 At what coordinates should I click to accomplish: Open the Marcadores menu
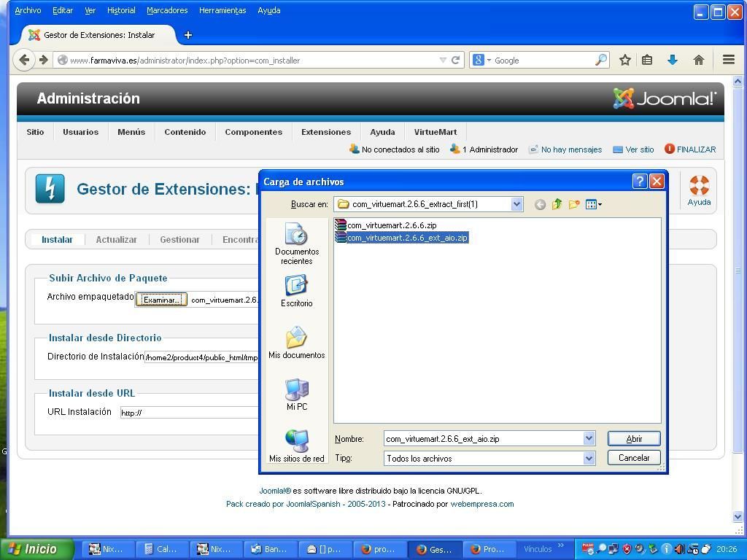click(x=167, y=10)
